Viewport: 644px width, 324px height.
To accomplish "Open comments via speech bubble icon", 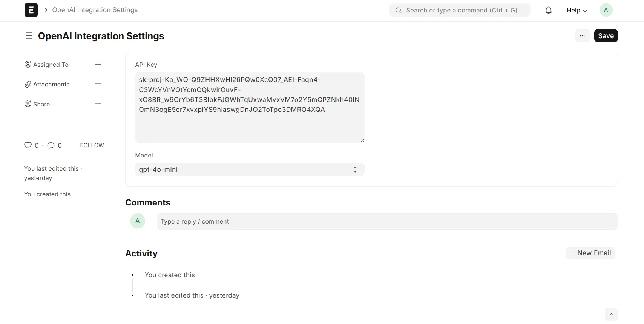I will (51, 145).
